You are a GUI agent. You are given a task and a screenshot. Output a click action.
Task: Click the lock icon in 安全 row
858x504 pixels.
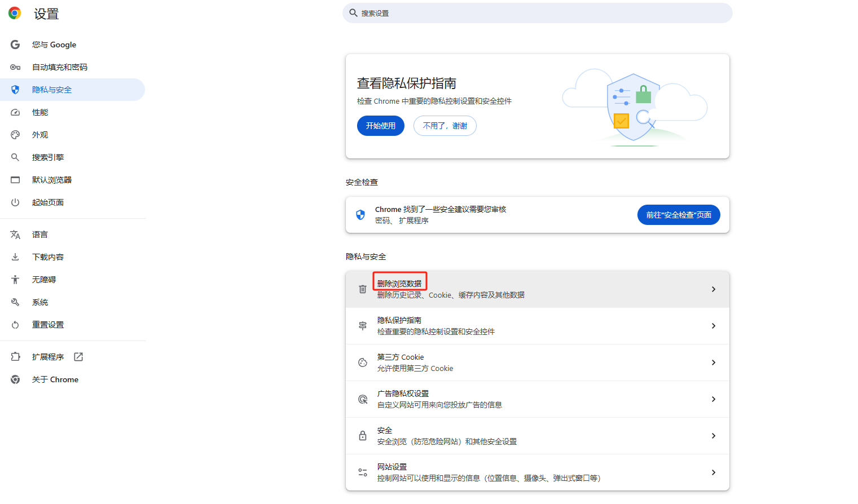pos(363,436)
